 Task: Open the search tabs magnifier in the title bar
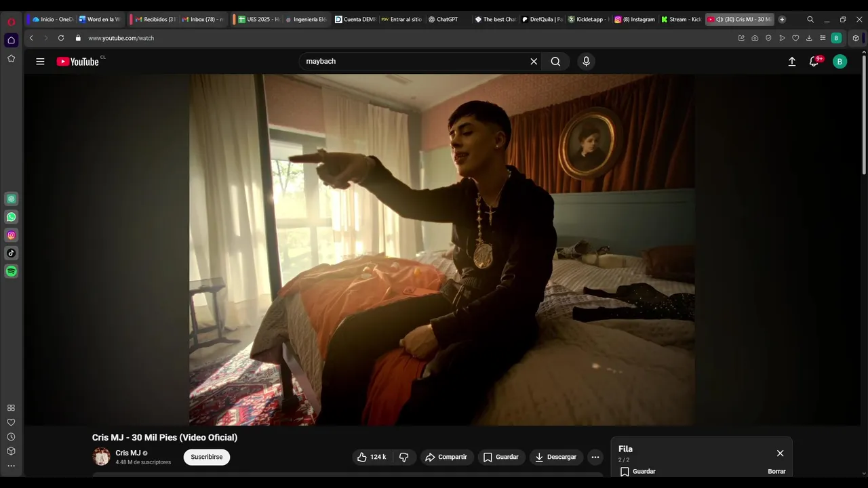pyautogui.click(x=810, y=20)
